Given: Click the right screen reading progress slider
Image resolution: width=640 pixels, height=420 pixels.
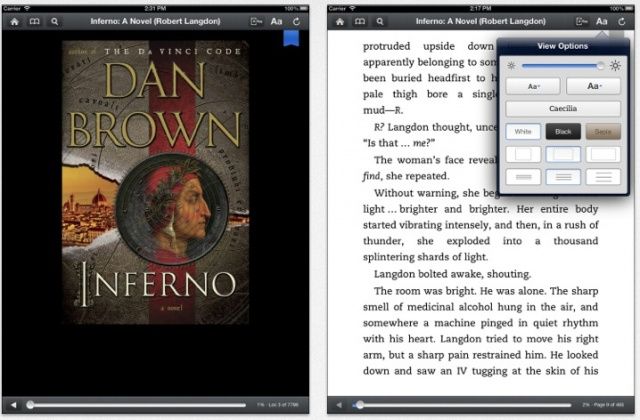Looking at the screenshot, I should click(462, 405).
